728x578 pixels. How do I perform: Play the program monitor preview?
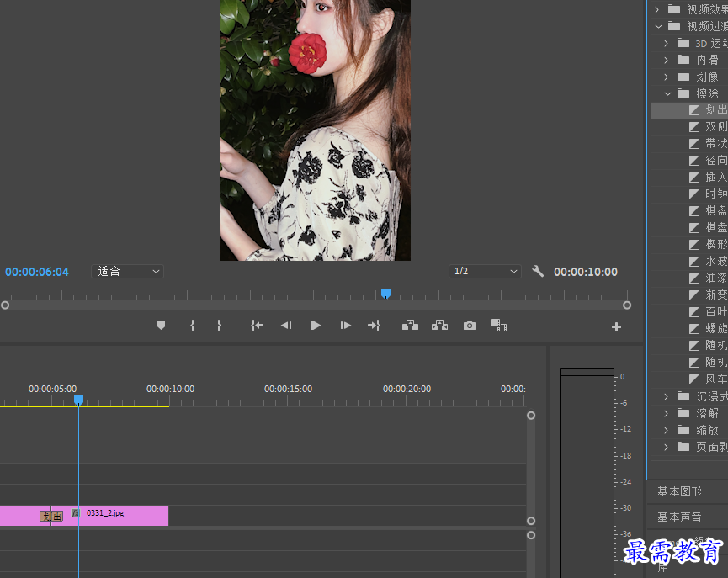coord(316,326)
